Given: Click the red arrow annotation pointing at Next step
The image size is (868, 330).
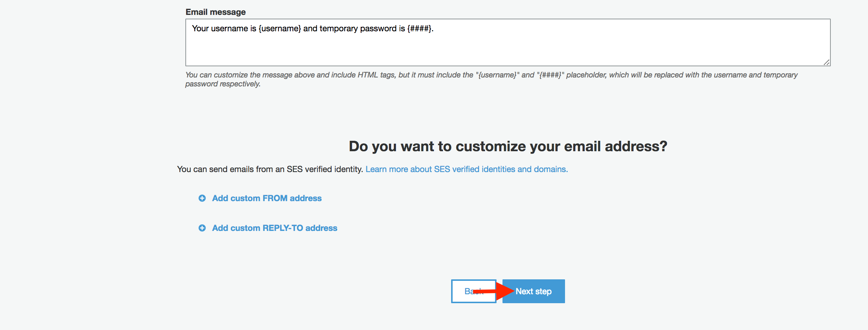Looking at the screenshot, I should tap(494, 291).
